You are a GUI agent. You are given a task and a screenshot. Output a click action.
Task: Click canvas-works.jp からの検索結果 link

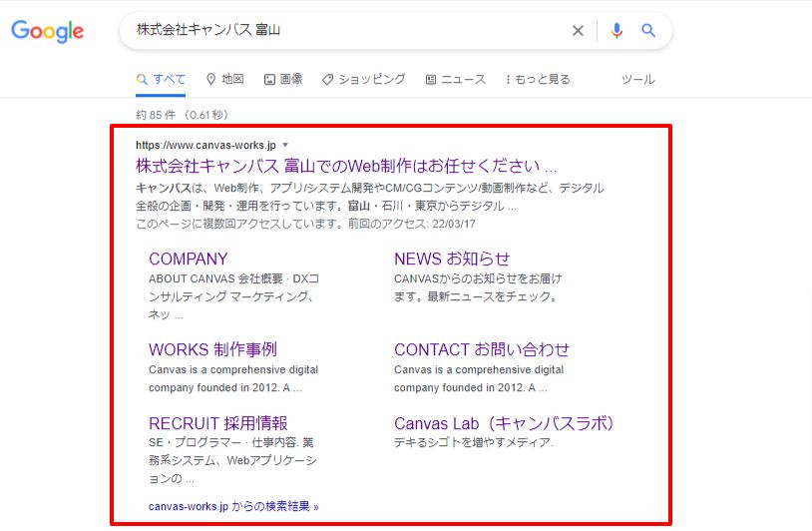coord(233,506)
